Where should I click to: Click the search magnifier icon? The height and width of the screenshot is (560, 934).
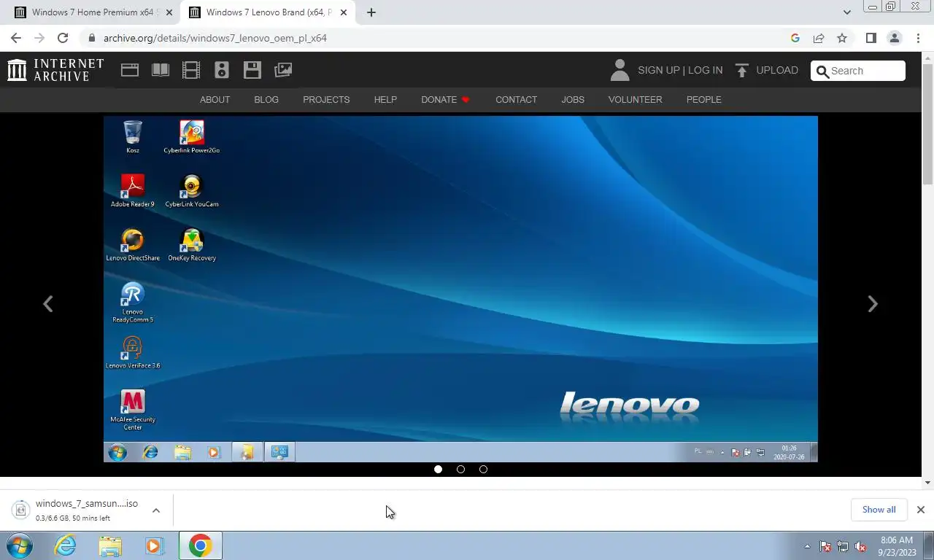coord(822,71)
